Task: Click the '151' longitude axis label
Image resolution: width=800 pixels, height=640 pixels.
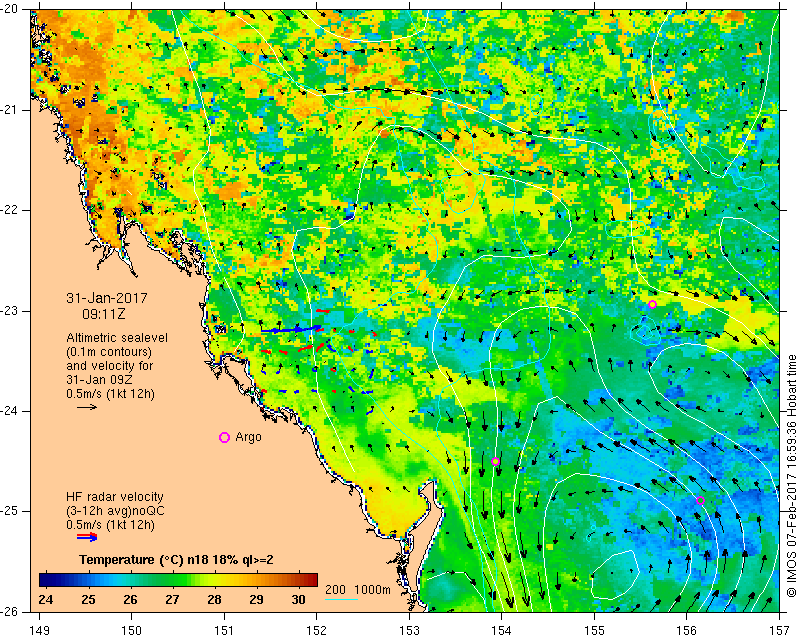Action: click(224, 630)
